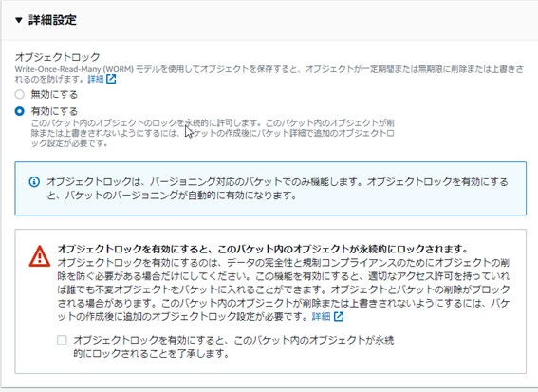The image size is (538, 392).
Task: Click the 詳細設定 heading text
Action: point(52,20)
